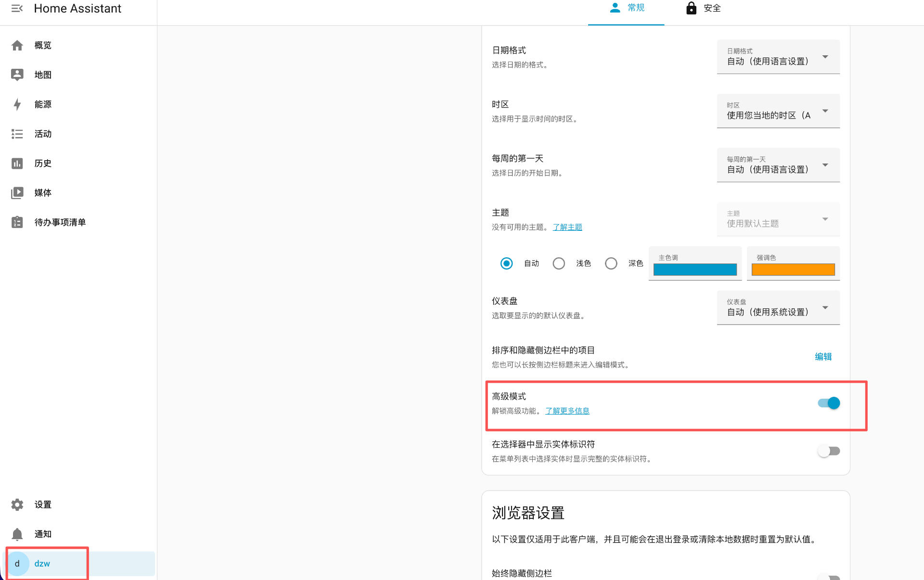The height and width of the screenshot is (580, 924).
Task: Select the 深色 dark theme radio button
Action: pyautogui.click(x=611, y=263)
